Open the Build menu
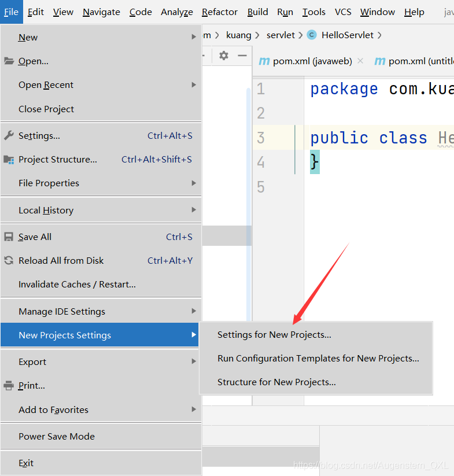Viewport: 454px width, 476px height. tap(257, 12)
